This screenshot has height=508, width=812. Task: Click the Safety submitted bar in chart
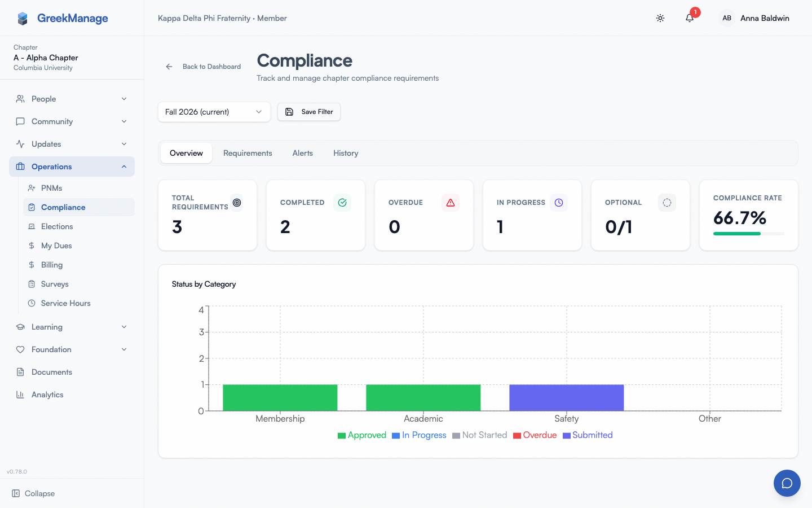click(x=567, y=398)
